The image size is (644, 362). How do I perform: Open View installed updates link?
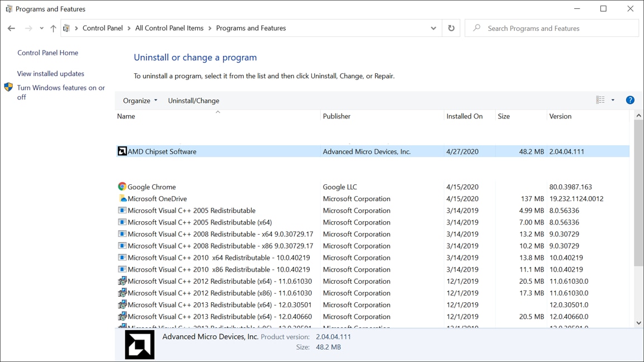pyautogui.click(x=50, y=74)
